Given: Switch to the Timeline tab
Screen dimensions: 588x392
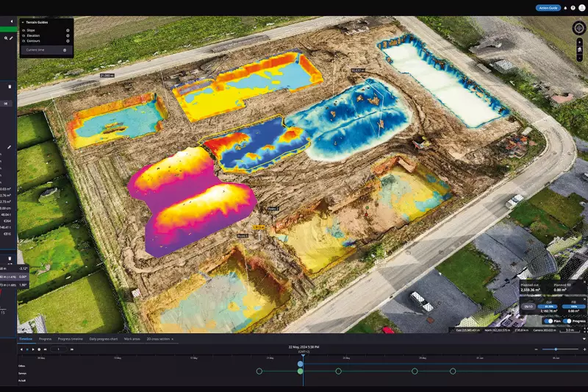Looking at the screenshot, I should pos(26,339).
